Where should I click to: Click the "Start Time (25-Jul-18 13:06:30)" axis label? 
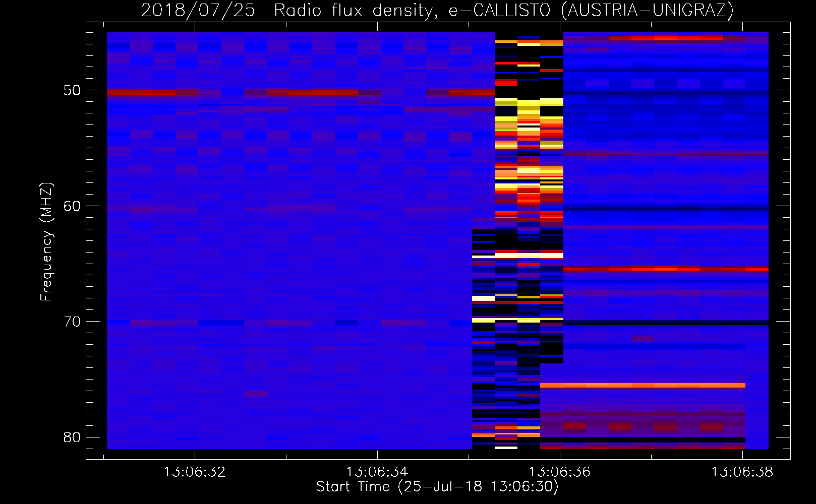(x=437, y=487)
